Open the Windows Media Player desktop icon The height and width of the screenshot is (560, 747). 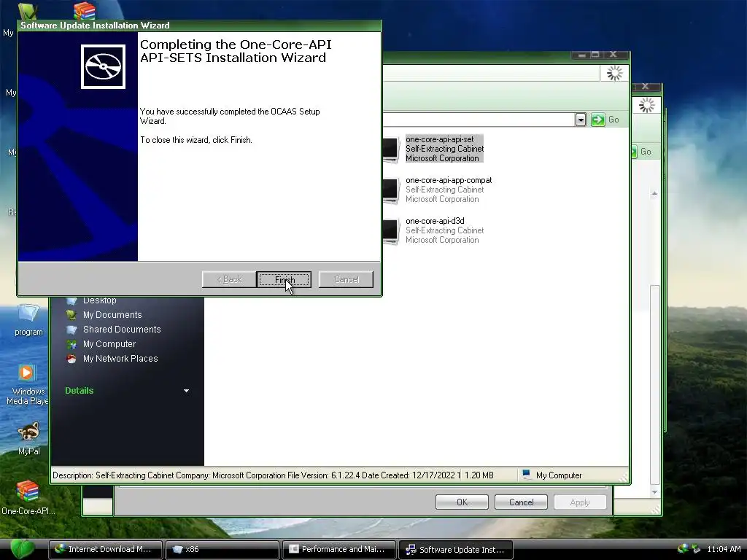pos(27,384)
